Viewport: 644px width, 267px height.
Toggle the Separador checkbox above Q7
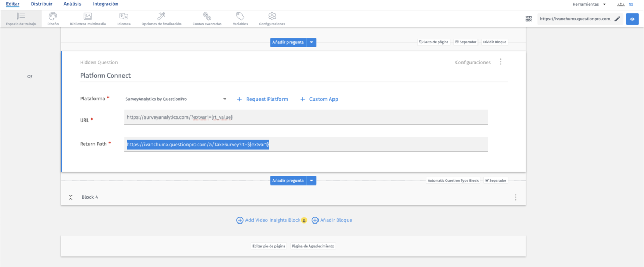(457, 42)
